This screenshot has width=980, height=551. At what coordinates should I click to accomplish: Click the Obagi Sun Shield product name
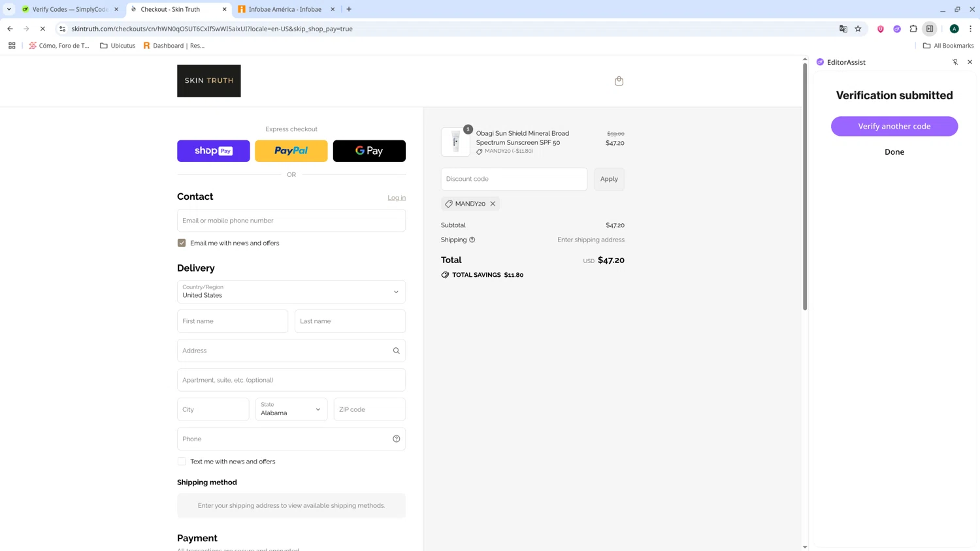pos(523,138)
